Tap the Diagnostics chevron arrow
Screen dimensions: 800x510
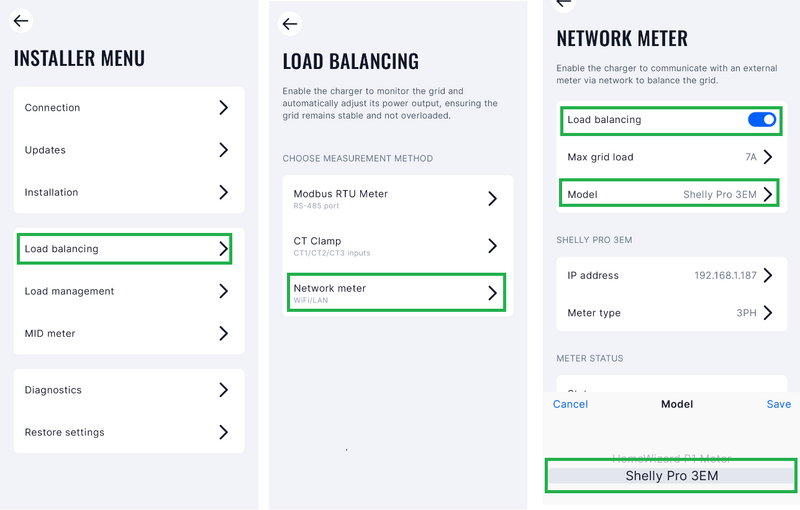pos(223,390)
